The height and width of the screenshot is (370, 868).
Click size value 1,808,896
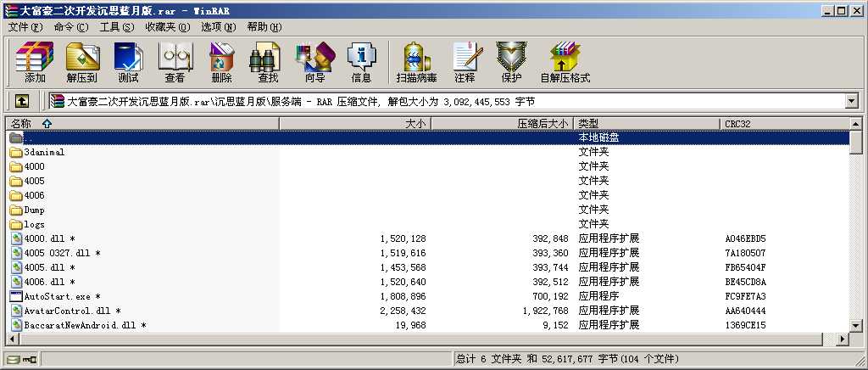tap(403, 296)
